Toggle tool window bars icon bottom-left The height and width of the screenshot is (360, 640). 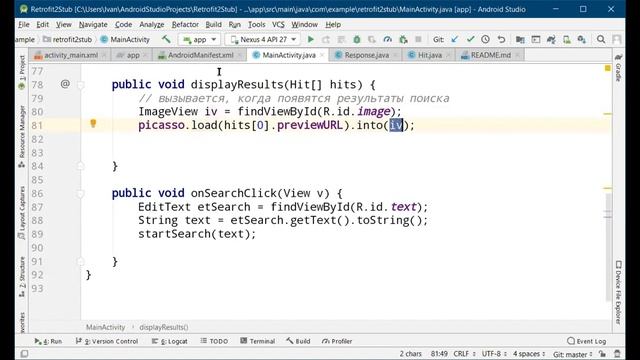24,353
